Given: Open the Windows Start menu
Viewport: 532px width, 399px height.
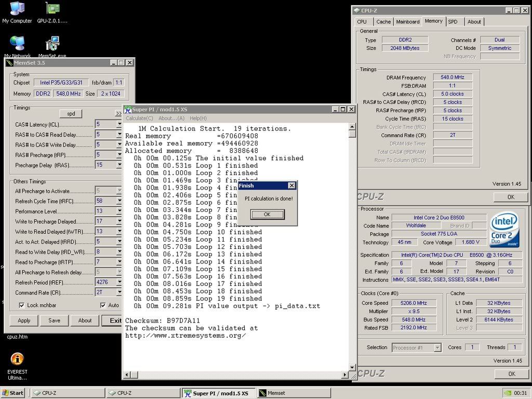Looking at the screenshot, I should 13,393.
